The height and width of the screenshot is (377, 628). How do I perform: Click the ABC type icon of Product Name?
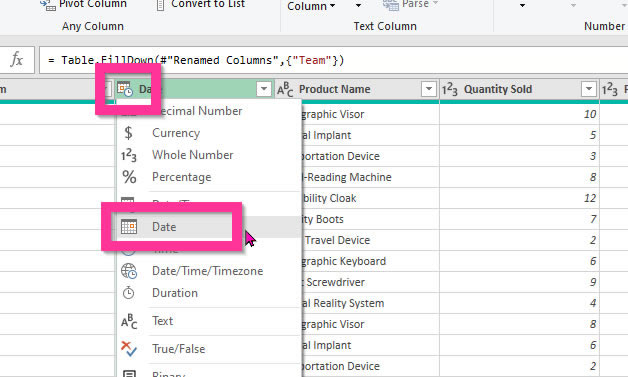coord(285,89)
